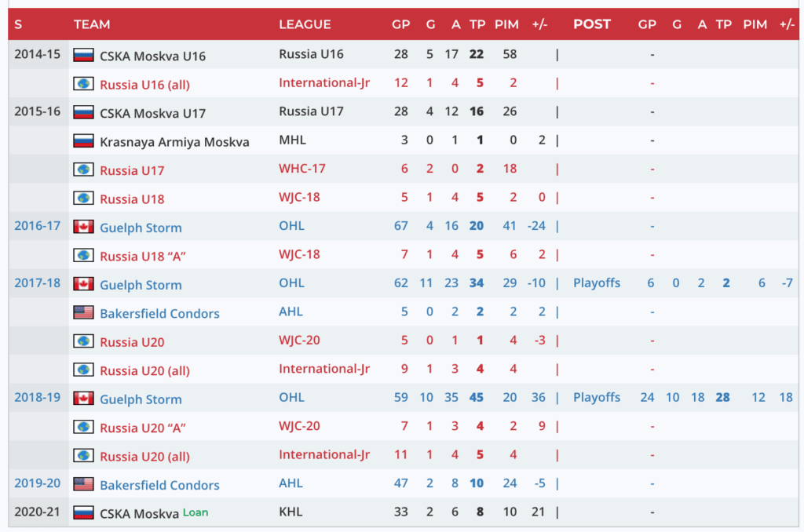Click the Canadian flag in the 2016-17 row

pyautogui.click(x=83, y=227)
